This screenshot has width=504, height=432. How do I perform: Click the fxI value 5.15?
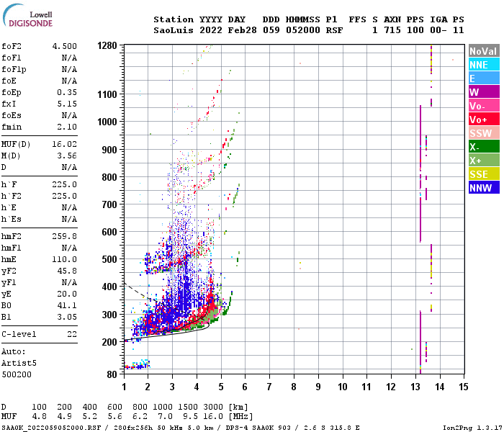tap(67, 104)
